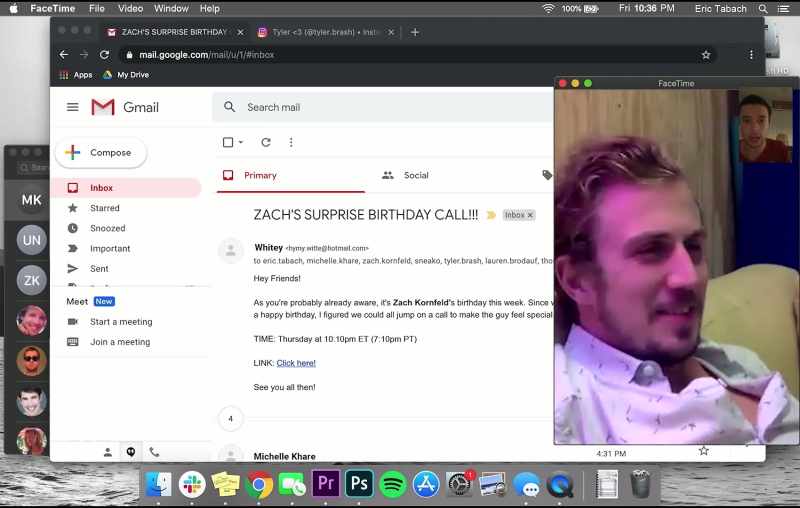Image resolution: width=800 pixels, height=508 pixels.
Task: Click the Search mail field
Action: coord(383,107)
